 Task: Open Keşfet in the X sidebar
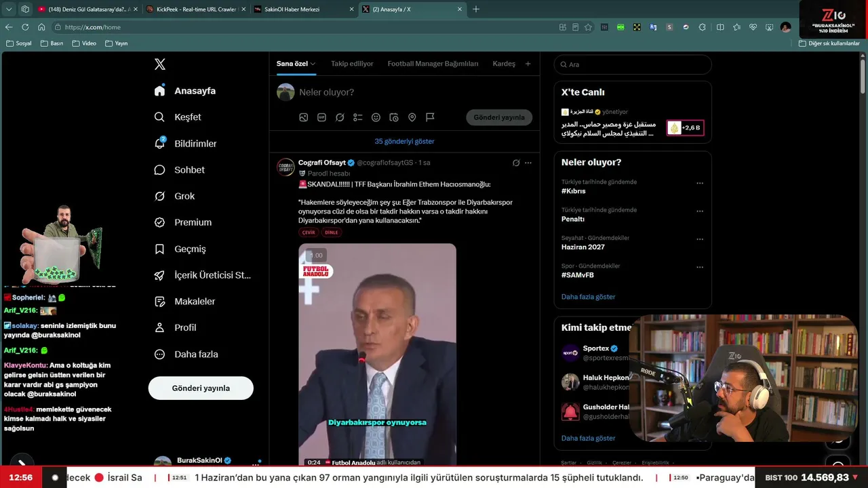pos(178,117)
